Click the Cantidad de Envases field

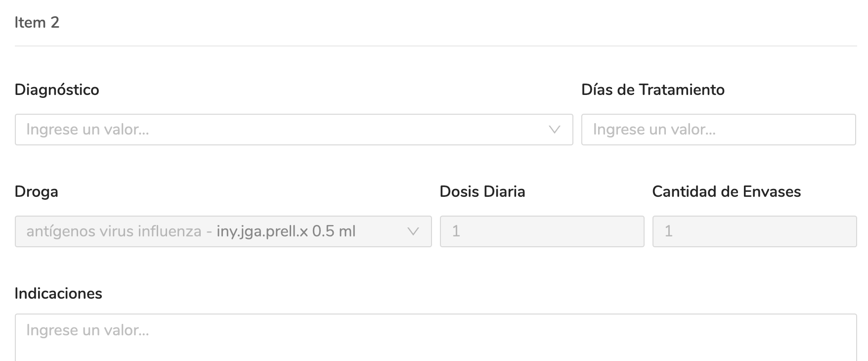tap(754, 231)
